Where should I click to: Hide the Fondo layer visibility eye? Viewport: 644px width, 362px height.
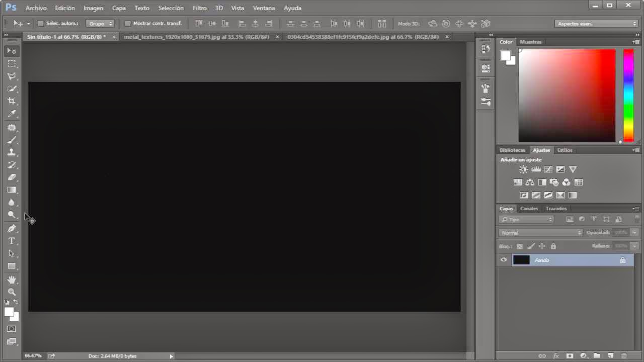tap(504, 260)
